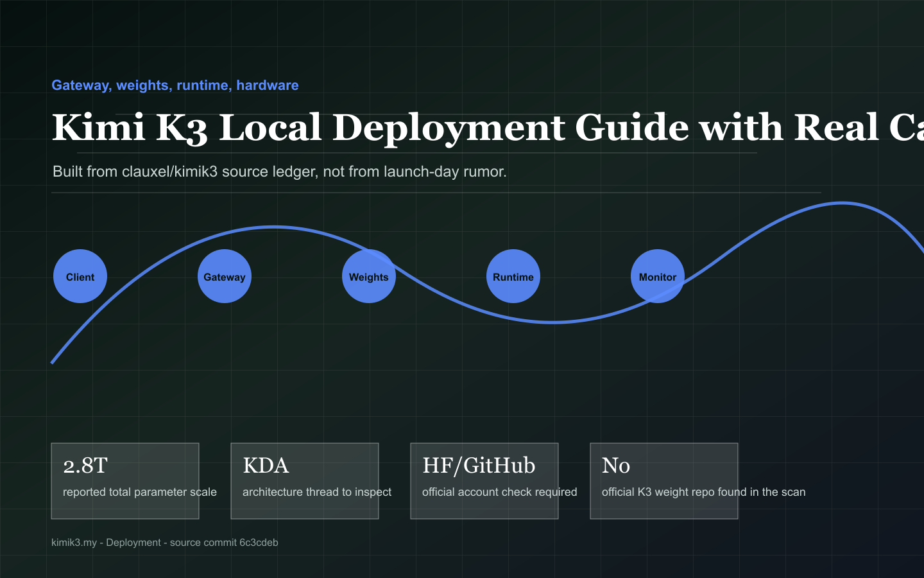Select the Gateway node circle
The height and width of the screenshot is (578, 924).
pyautogui.click(x=225, y=276)
